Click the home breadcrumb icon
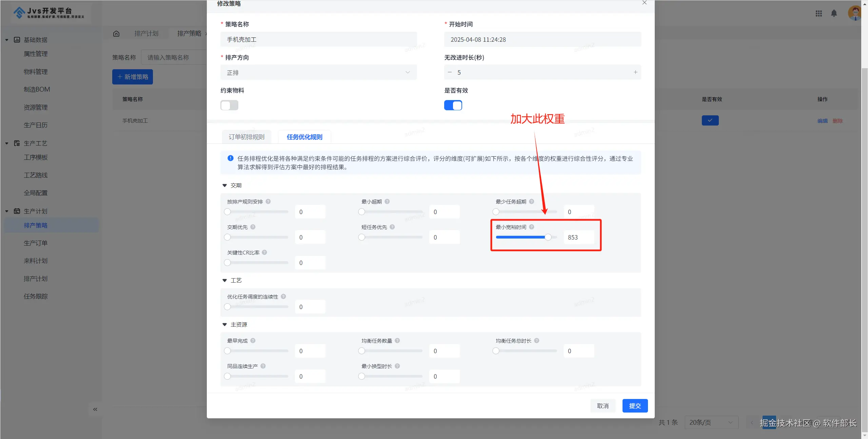Image resolution: width=868 pixels, height=439 pixels. pos(116,33)
